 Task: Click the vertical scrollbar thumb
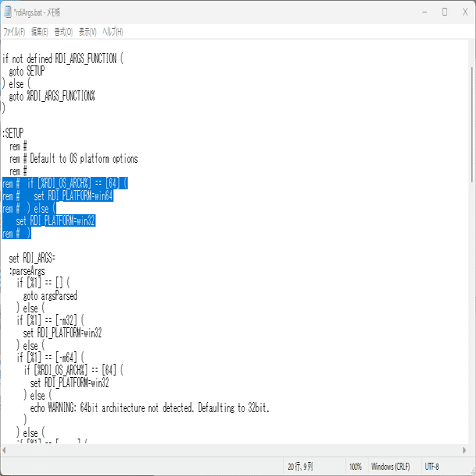[472, 125]
